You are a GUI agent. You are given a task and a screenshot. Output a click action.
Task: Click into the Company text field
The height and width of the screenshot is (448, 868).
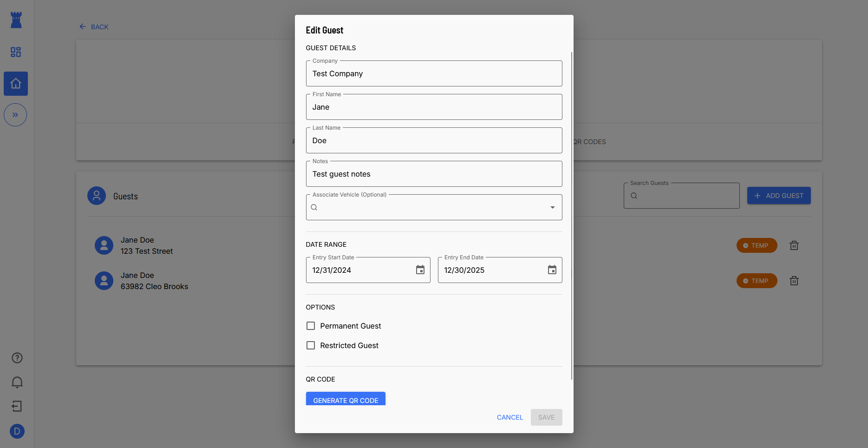coord(434,74)
